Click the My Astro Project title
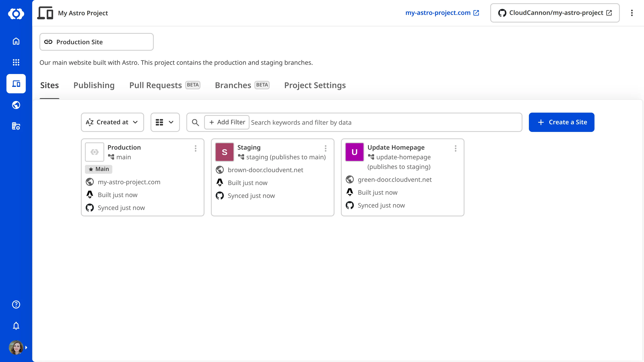The height and width of the screenshot is (362, 644). (83, 13)
